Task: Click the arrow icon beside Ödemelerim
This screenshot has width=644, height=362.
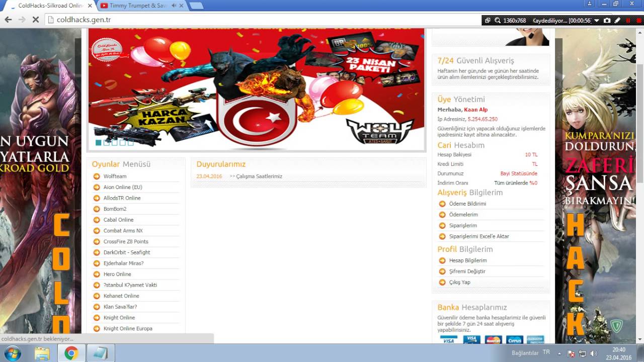Action: (442, 215)
